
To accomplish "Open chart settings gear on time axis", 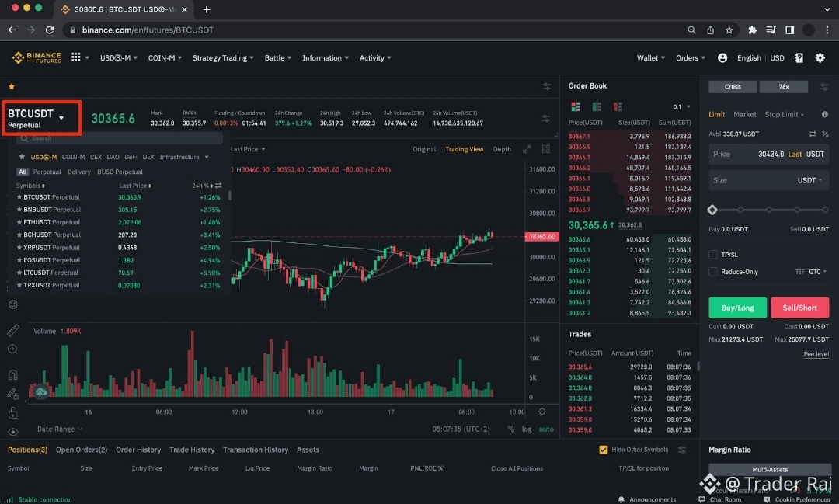I will pyautogui.click(x=542, y=412).
